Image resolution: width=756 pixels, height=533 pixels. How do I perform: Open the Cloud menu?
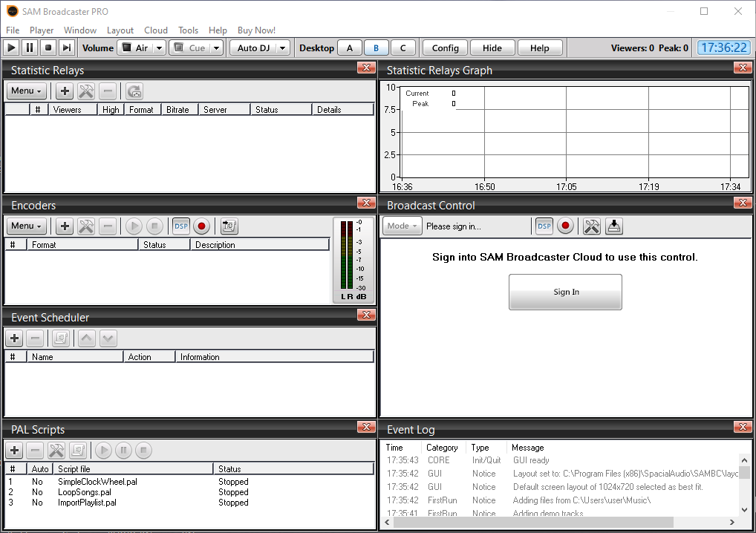[x=156, y=30]
